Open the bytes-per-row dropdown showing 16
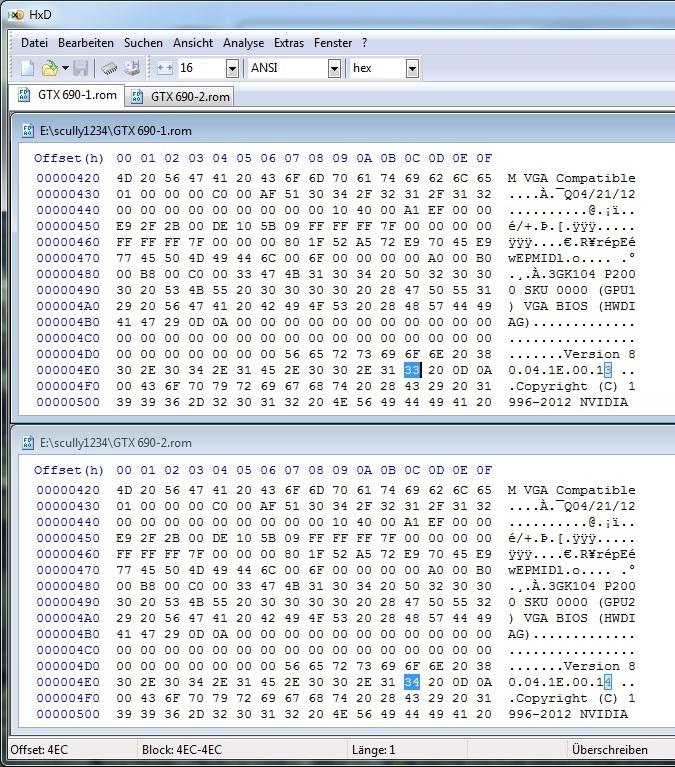The width and height of the screenshot is (675, 767). click(x=232, y=68)
